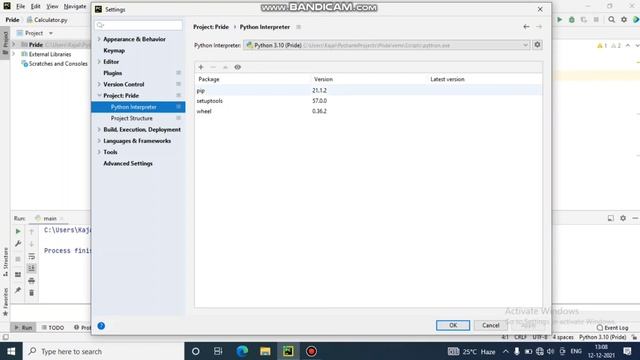
Task: Click the add package plus icon
Action: [x=201, y=67]
